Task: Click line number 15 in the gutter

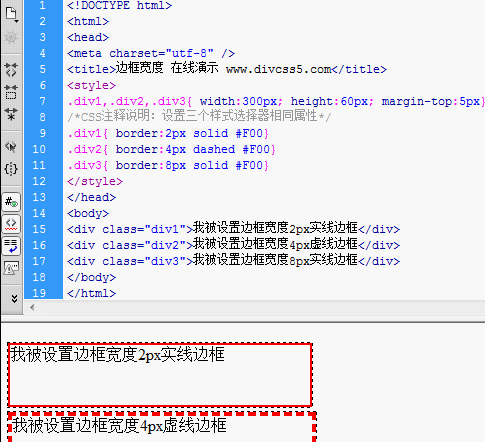Action: point(39,229)
